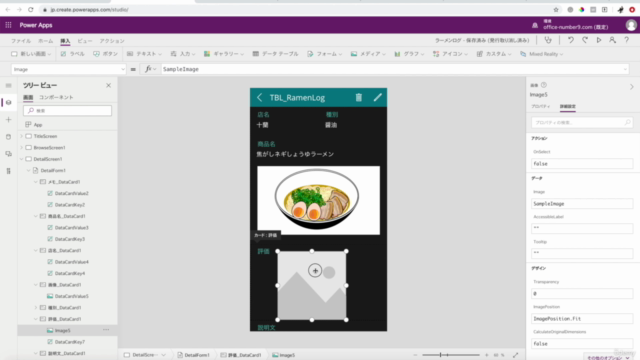Reload the browser page
Screen dimensions: 640x360
tap(31, 9)
